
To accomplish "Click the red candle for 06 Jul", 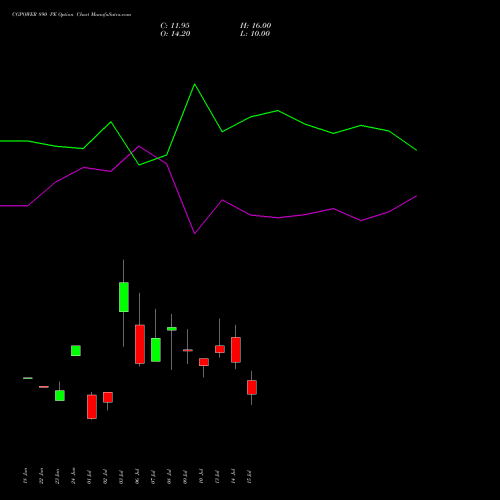I will click(140, 344).
